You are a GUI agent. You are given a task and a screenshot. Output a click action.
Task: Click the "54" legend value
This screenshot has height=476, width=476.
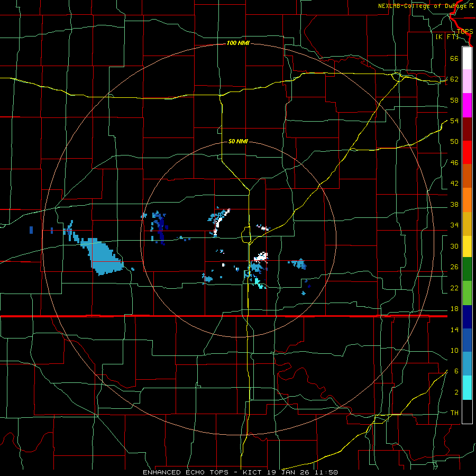[x=454, y=121]
